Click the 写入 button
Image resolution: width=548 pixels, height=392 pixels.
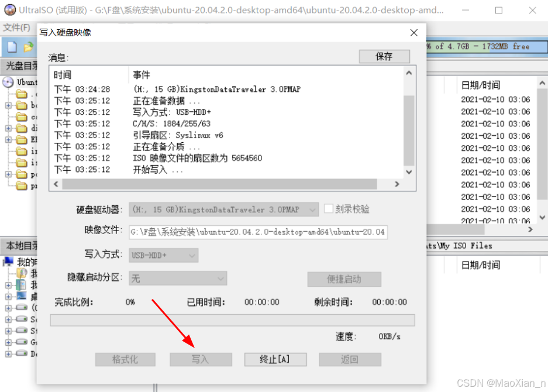[201, 359]
